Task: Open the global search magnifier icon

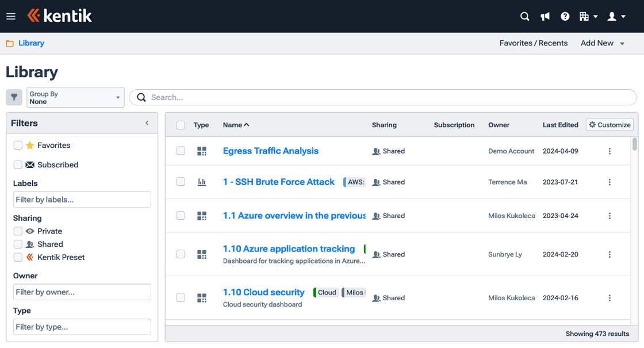Action: pyautogui.click(x=524, y=16)
